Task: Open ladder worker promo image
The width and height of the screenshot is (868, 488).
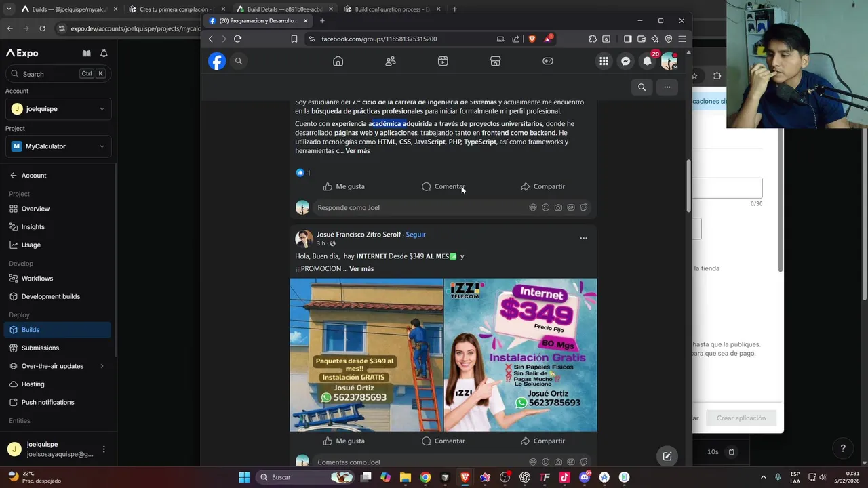Action: tap(366, 355)
